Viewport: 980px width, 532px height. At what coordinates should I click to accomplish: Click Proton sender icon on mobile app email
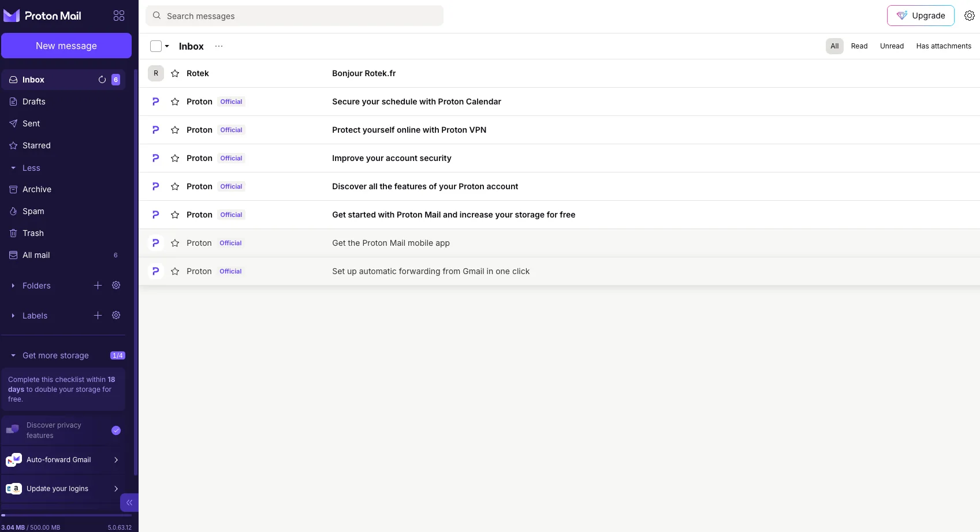point(155,243)
